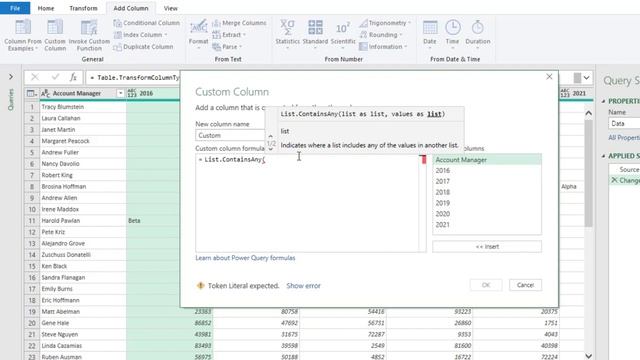Viewport: 640px width, 360px height.
Task: Select Account Manager in available columns
Action: (x=487, y=160)
